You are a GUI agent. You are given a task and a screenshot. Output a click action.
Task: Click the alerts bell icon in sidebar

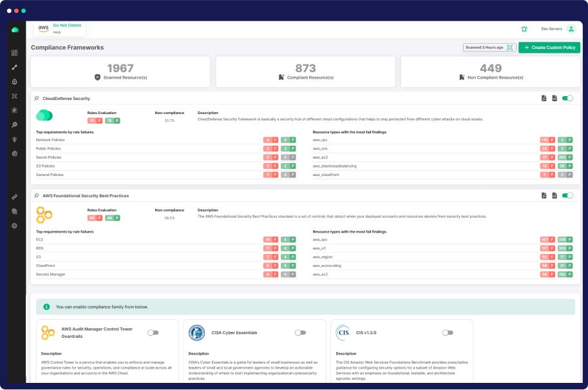14,82
